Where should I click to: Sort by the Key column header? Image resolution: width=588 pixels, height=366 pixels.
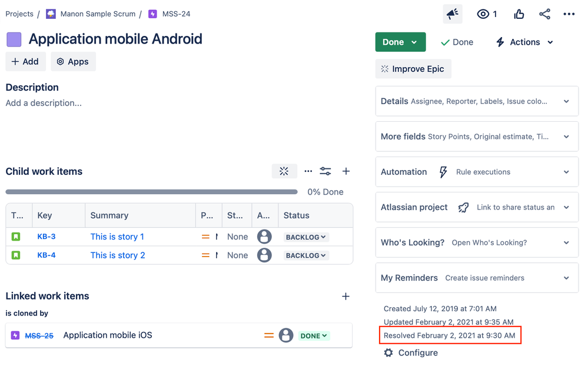58,215
